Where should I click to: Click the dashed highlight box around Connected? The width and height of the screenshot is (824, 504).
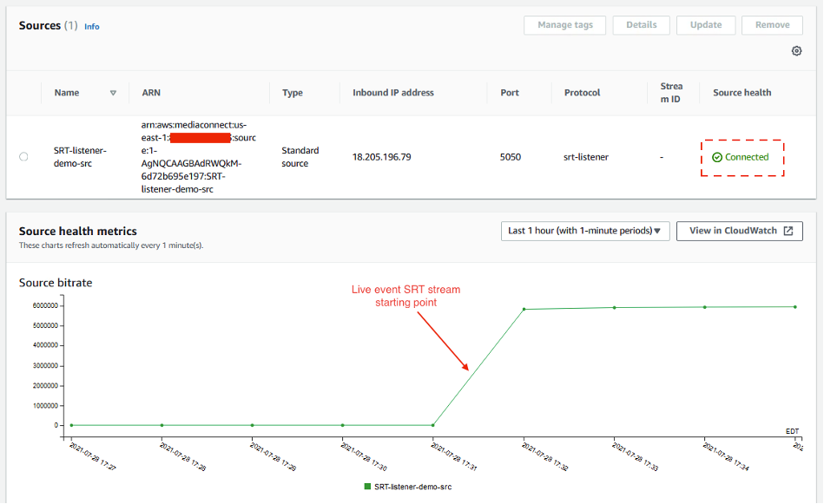point(742,157)
